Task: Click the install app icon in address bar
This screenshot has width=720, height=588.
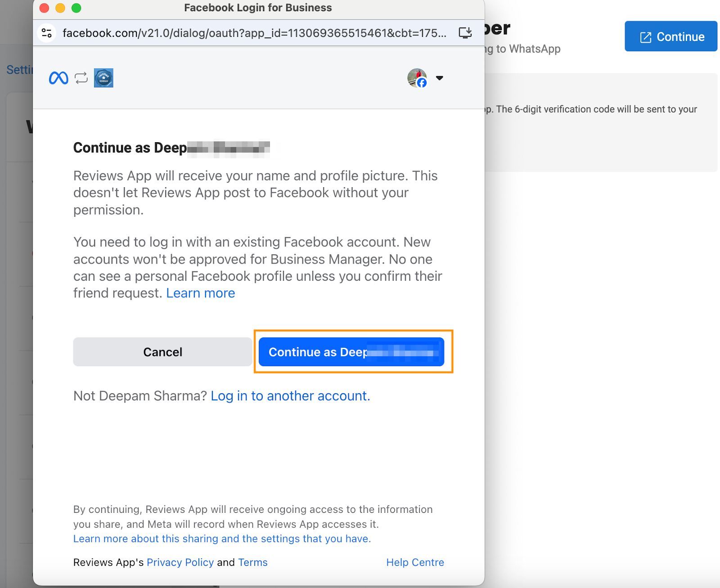Action: [465, 33]
